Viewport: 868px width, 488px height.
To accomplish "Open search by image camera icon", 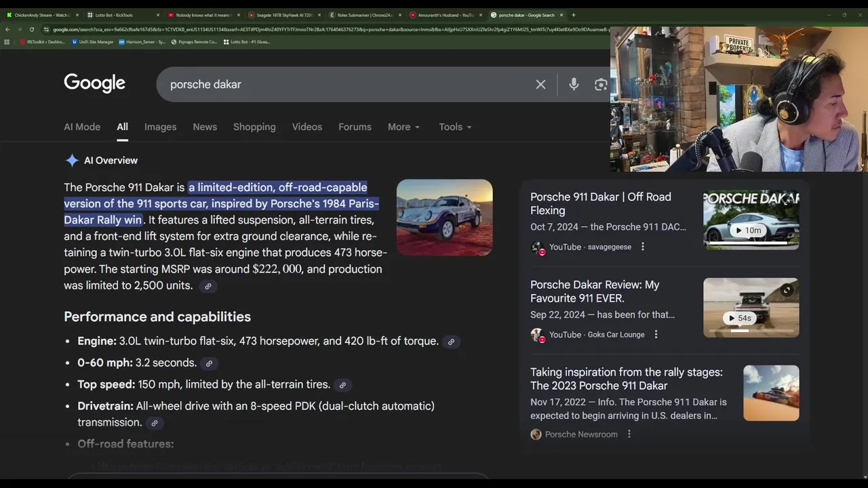I will (x=601, y=85).
